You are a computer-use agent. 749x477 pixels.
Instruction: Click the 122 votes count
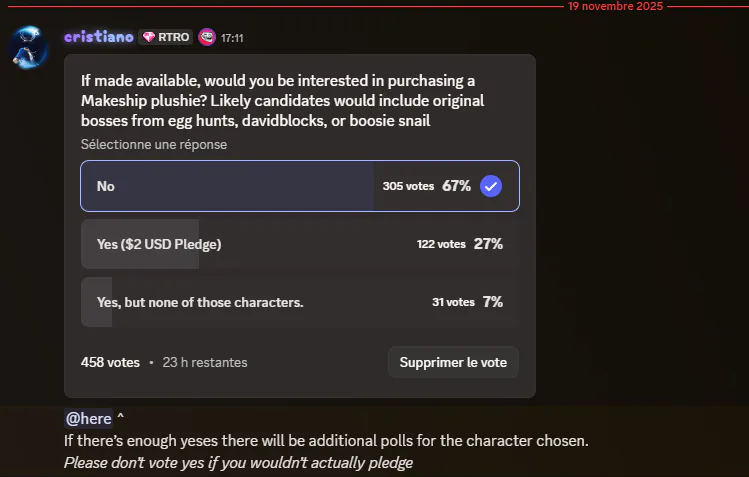(441, 244)
